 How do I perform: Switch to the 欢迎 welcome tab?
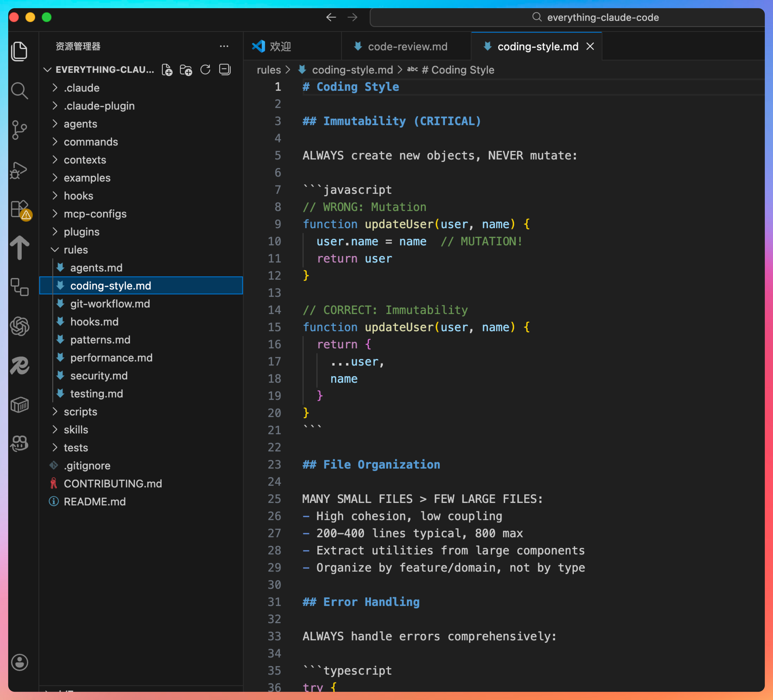click(x=280, y=47)
